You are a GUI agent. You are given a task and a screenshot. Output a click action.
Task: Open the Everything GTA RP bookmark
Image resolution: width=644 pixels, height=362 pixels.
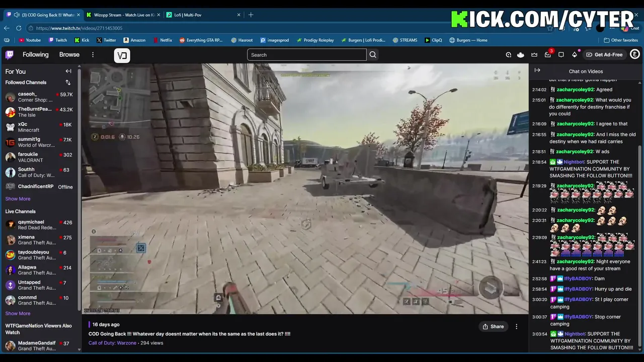point(201,40)
